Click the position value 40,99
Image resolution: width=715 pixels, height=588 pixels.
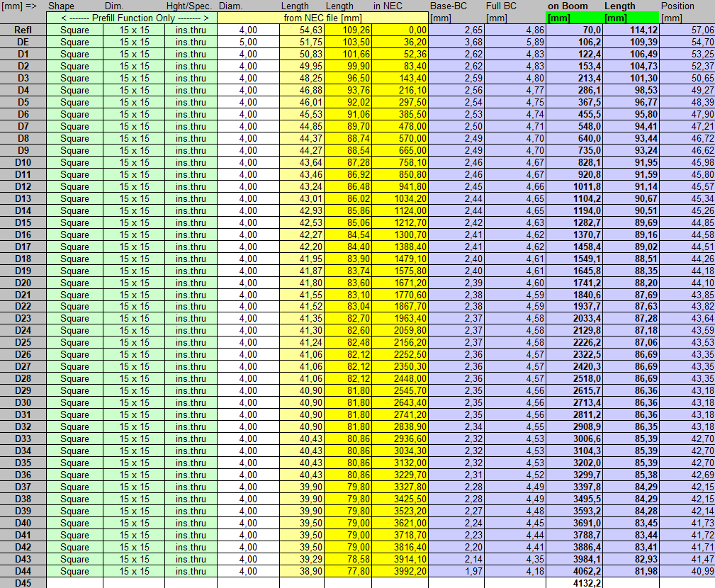[x=687, y=572]
